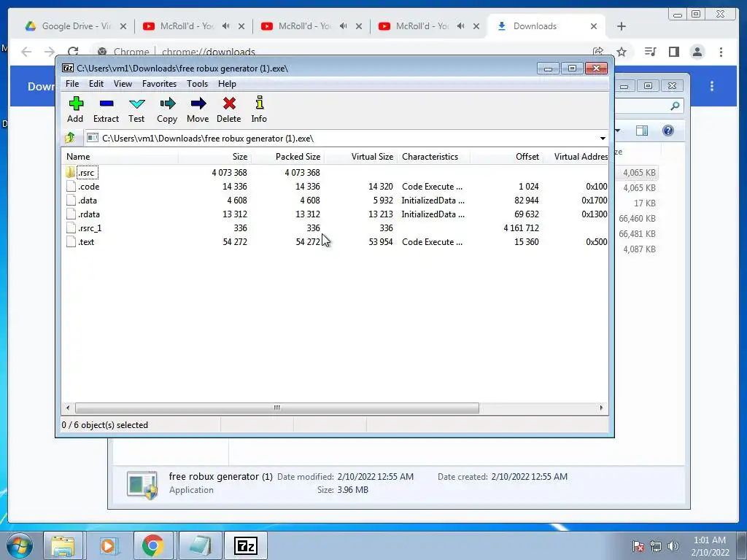Viewport: 747px width, 560px height.
Task: Reload the Chrome page
Action: [x=73, y=52]
